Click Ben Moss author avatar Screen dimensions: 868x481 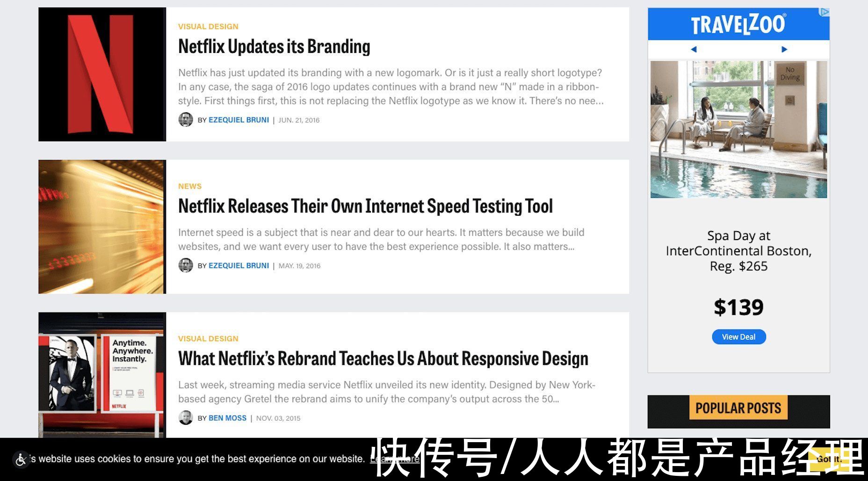pyautogui.click(x=186, y=418)
